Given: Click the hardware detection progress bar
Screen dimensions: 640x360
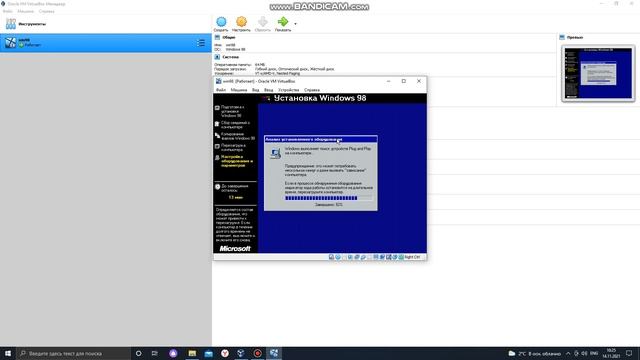Looking at the screenshot, I should 329,198.
